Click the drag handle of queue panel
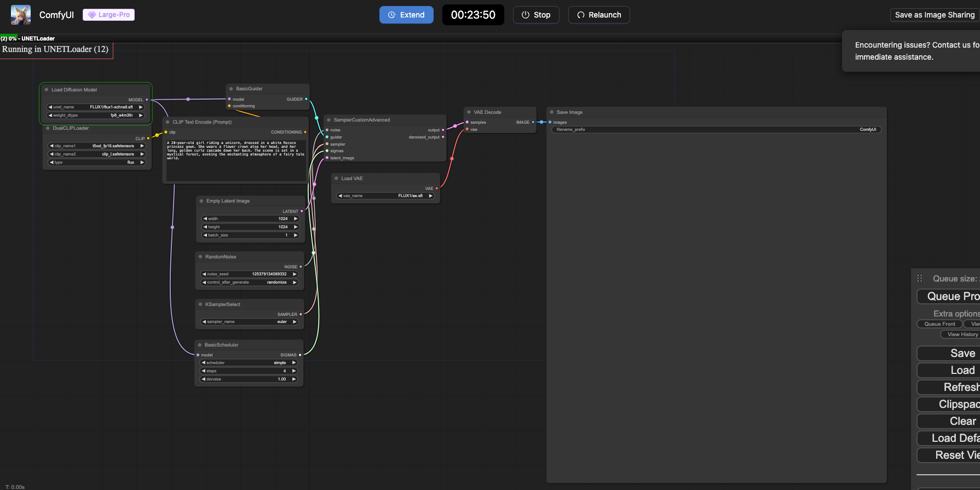The image size is (980, 490). coord(920,279)
